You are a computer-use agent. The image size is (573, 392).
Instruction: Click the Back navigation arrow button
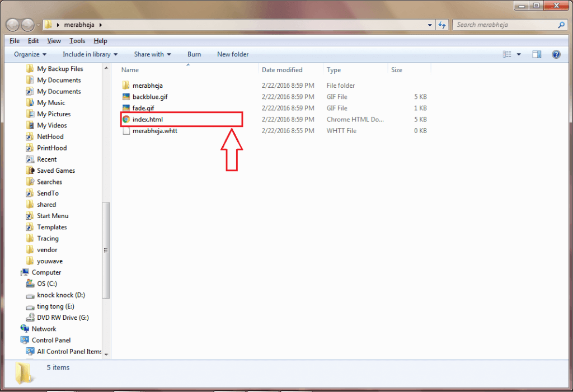tap(13, 25)
